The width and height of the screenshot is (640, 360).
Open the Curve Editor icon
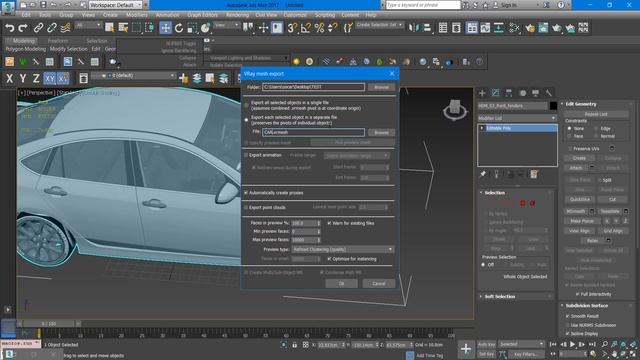pyautogui.click(x=485, y=28)
